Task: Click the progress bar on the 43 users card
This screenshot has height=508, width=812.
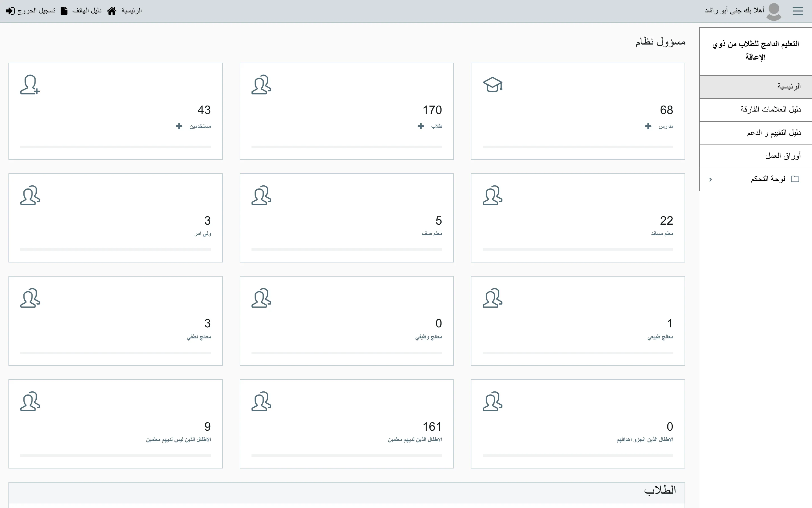Action: pyautogui.click(x=115, y=147)
